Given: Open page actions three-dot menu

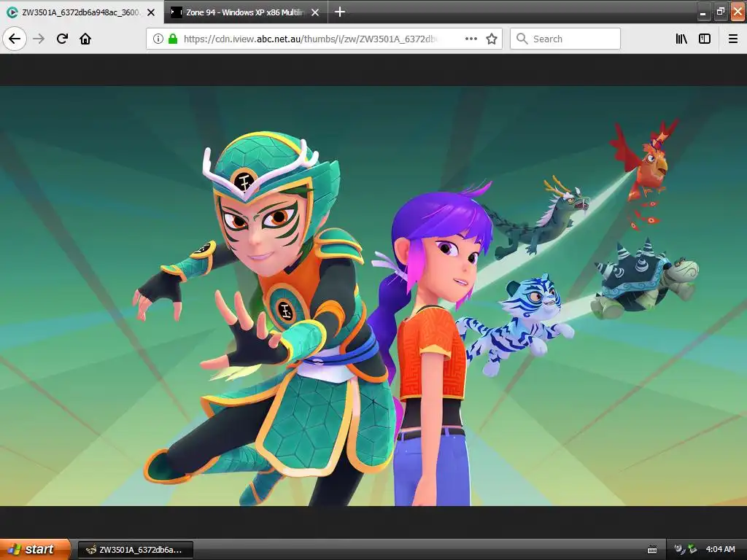Looking at the screenshot, I should pyautogui.click(x=471, y=39).
